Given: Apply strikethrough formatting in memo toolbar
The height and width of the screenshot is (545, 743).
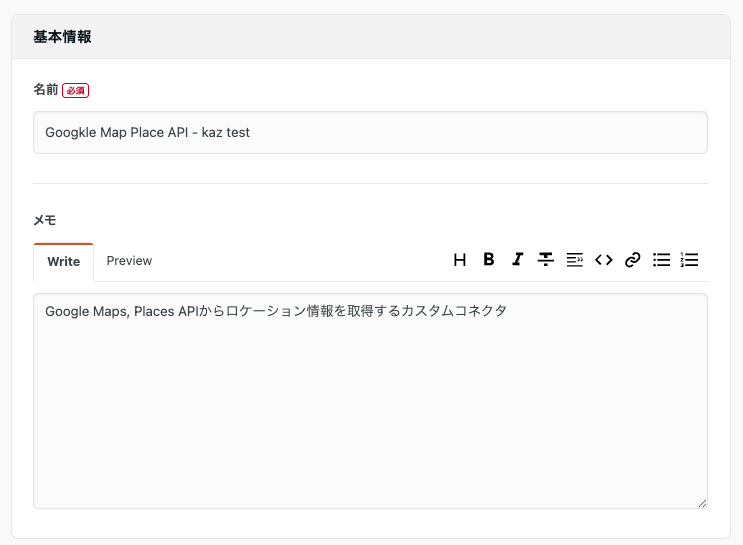Looking at the screenshot, I should point(546,260).
